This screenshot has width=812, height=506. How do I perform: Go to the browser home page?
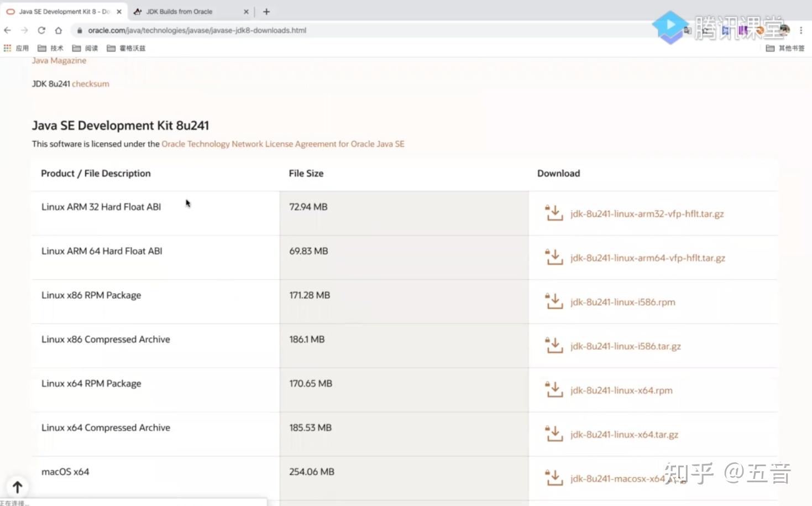click(x=59, y=30)
